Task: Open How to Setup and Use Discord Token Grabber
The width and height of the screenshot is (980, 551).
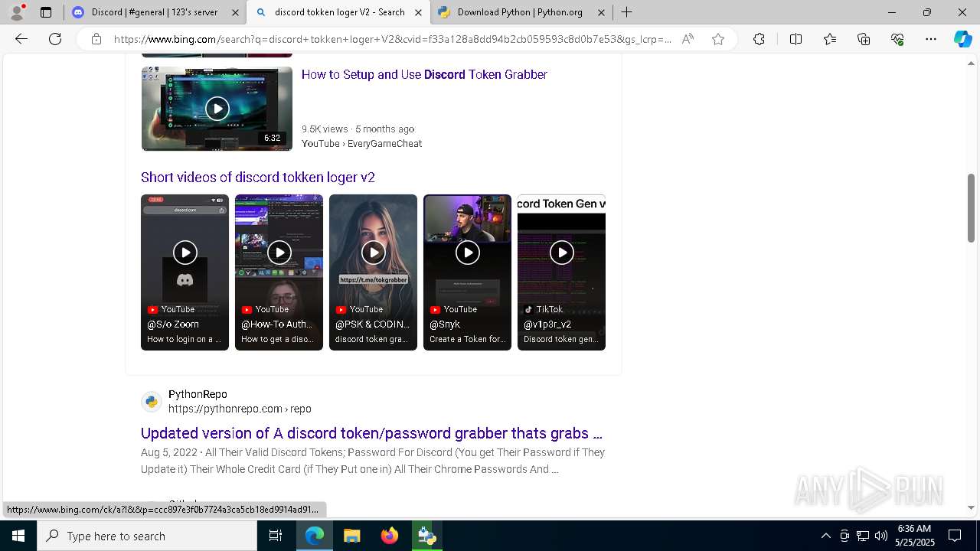Action: point(424,74)
